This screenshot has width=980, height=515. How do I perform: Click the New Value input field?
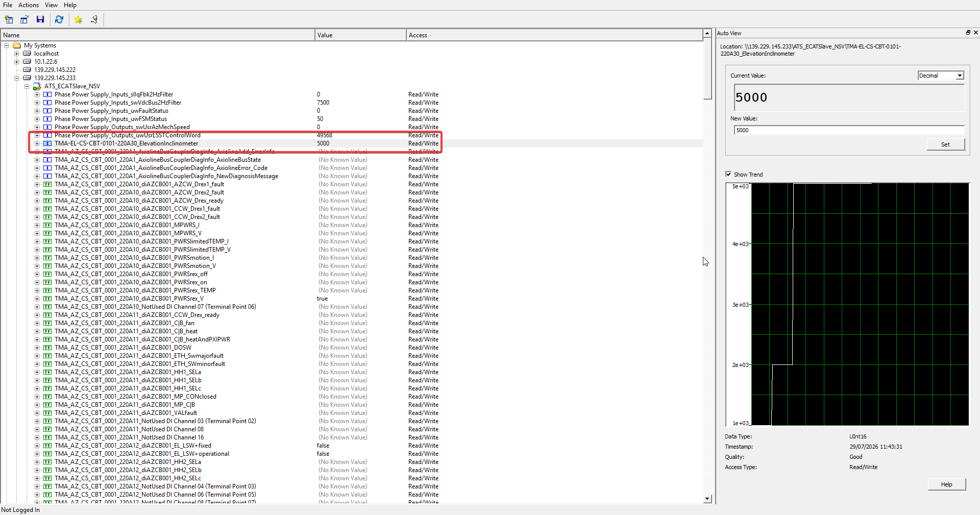[849, 130]
